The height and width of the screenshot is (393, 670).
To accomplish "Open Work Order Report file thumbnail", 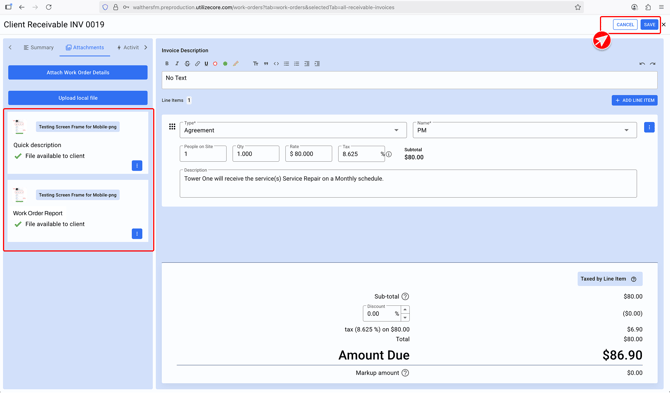I will point(19,195).
